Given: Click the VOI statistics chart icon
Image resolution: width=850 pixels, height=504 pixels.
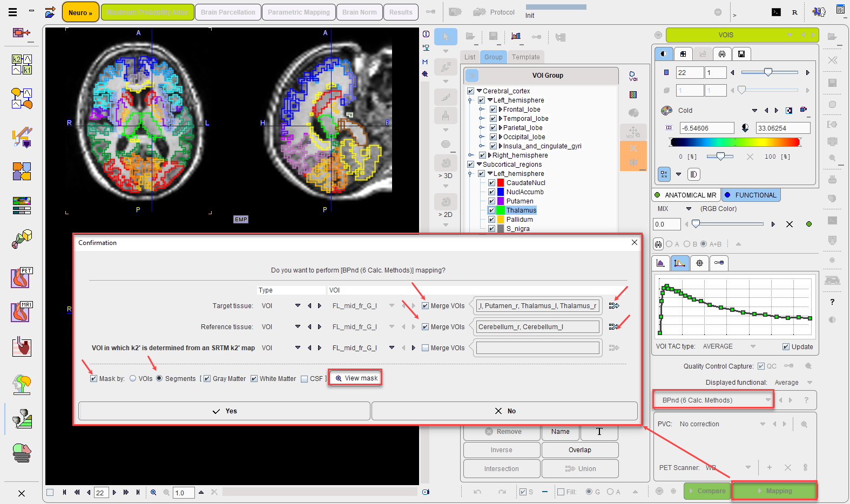Looking at the screenshot, I should [x=516, y=36].
